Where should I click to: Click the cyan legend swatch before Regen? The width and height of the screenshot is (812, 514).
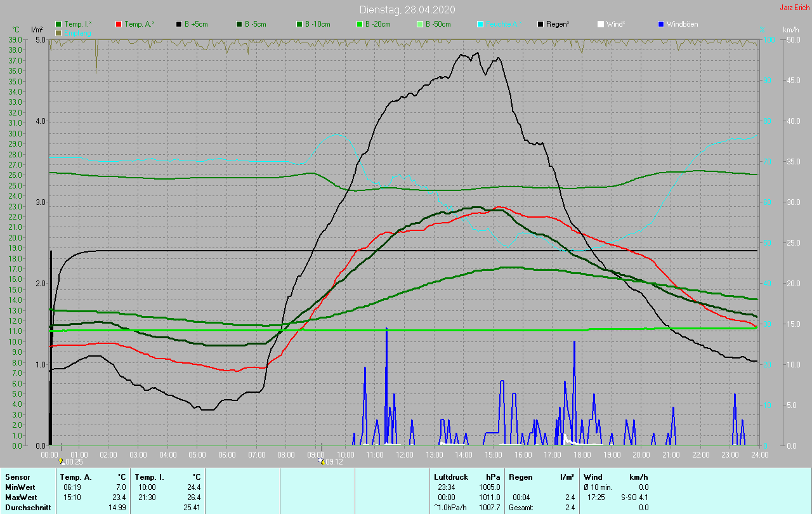480,24
